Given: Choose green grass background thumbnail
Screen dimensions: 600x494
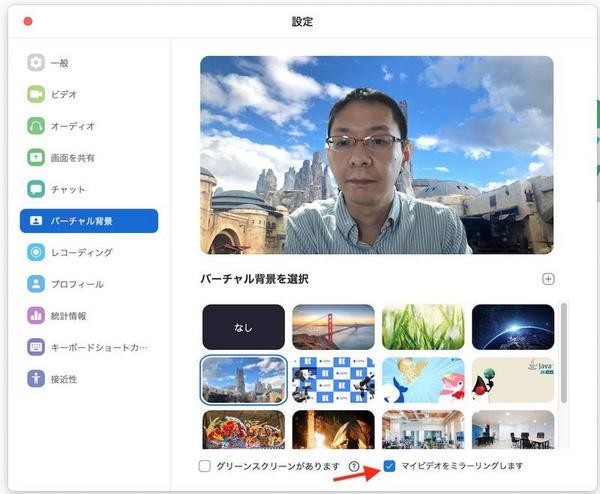Looking at the screenshot, I should click(423, 327).
